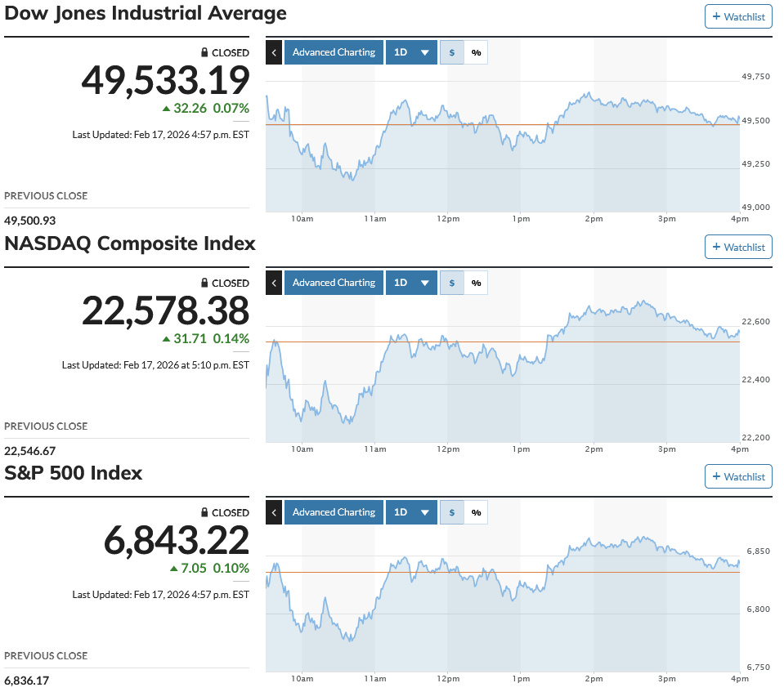Click the back arrow on the S&P 500 chart
Viewport: 784px width, 692px height.
(274, 512)
